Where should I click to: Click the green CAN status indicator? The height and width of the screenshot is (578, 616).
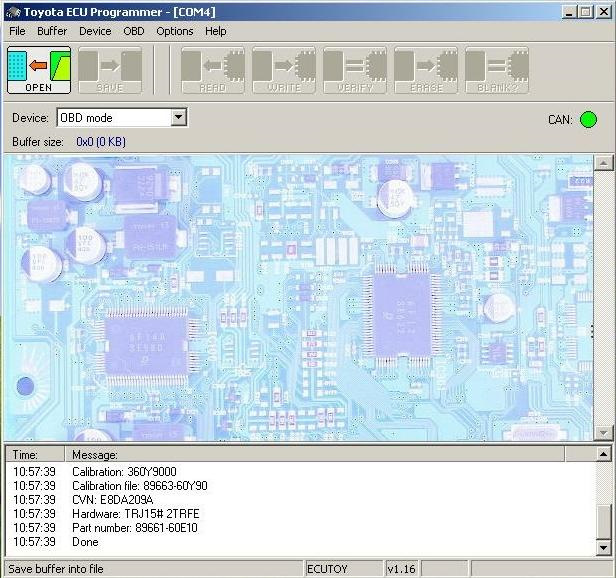[588, 120]
